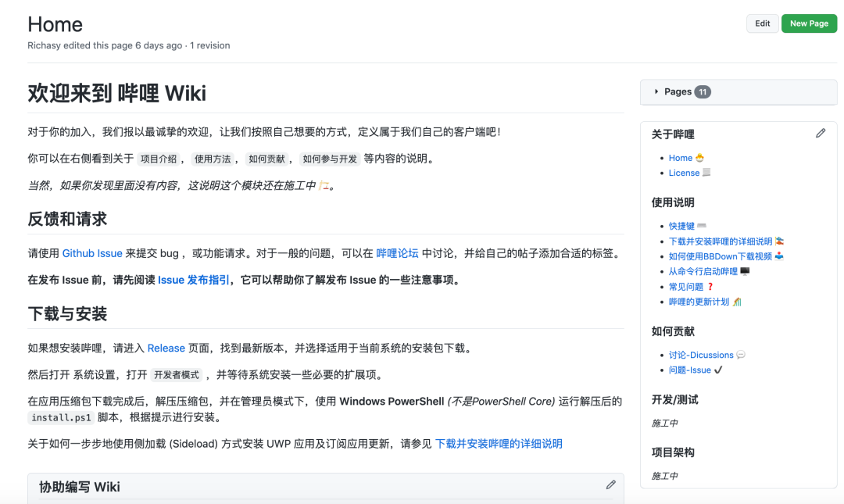Click the 使用说明 sidebar heading
The image size is (844, 504).
(x=673, y=202)
